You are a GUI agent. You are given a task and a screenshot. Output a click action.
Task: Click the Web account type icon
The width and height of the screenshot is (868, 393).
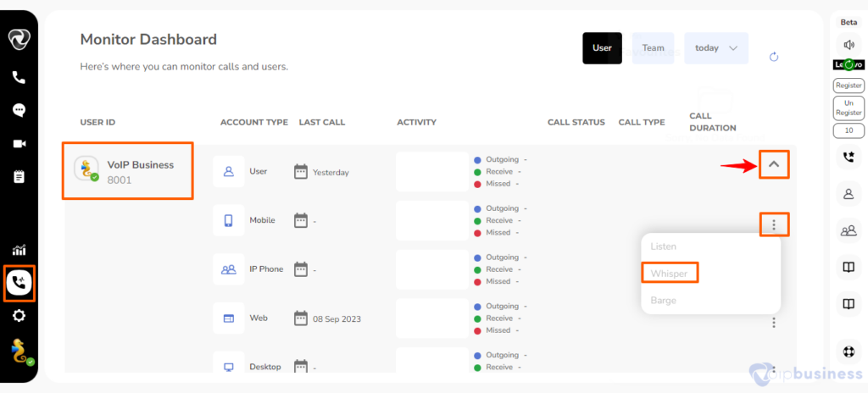[229, 318]
